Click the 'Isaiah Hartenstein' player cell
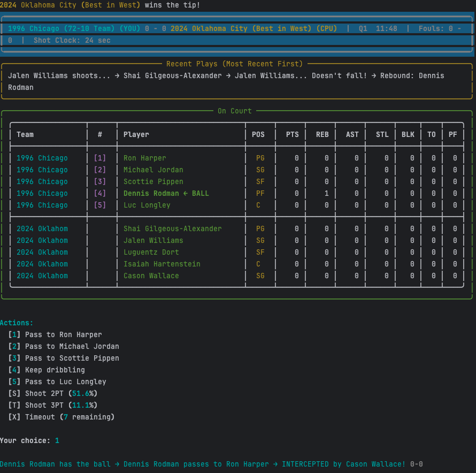The height and width of the screenshot is (473, 476). [162, 264]
